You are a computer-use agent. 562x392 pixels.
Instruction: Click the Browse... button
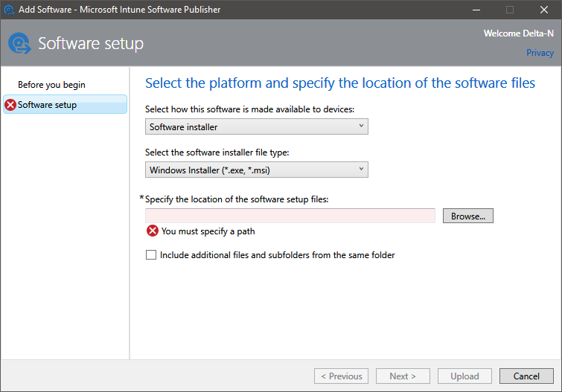click(467, 216)
